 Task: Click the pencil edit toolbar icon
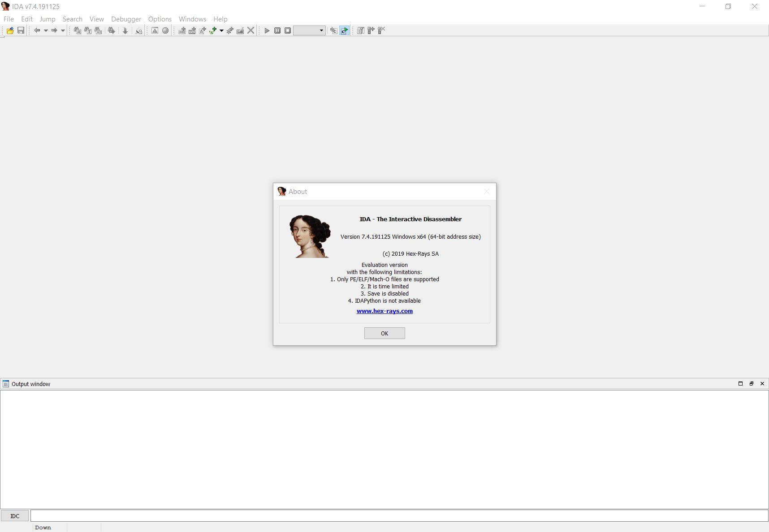coord(240,30)
